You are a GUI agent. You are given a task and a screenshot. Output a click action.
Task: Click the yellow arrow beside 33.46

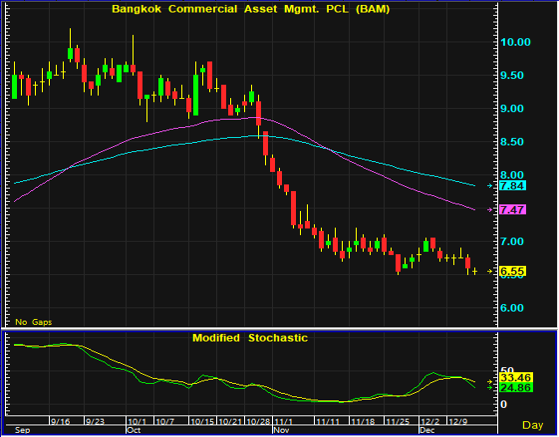tap(489, 382)
